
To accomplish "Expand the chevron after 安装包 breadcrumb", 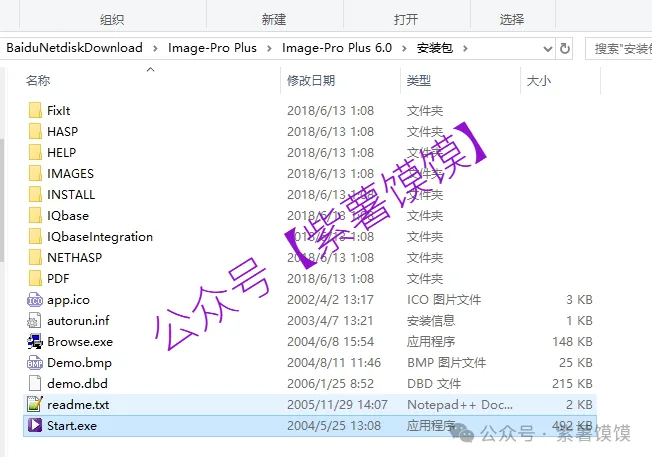I will [x=466, y=48].
